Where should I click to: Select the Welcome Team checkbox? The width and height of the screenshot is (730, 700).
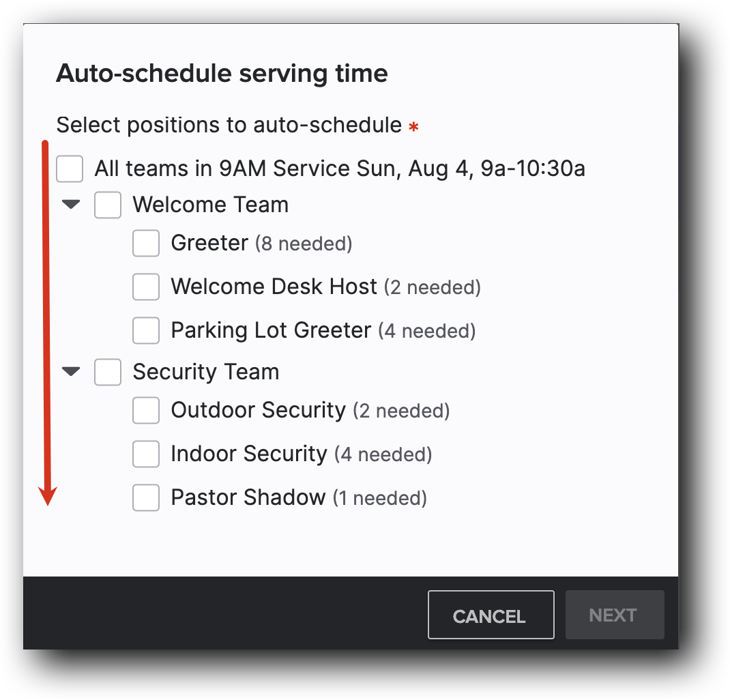click(x=107, y=204)
